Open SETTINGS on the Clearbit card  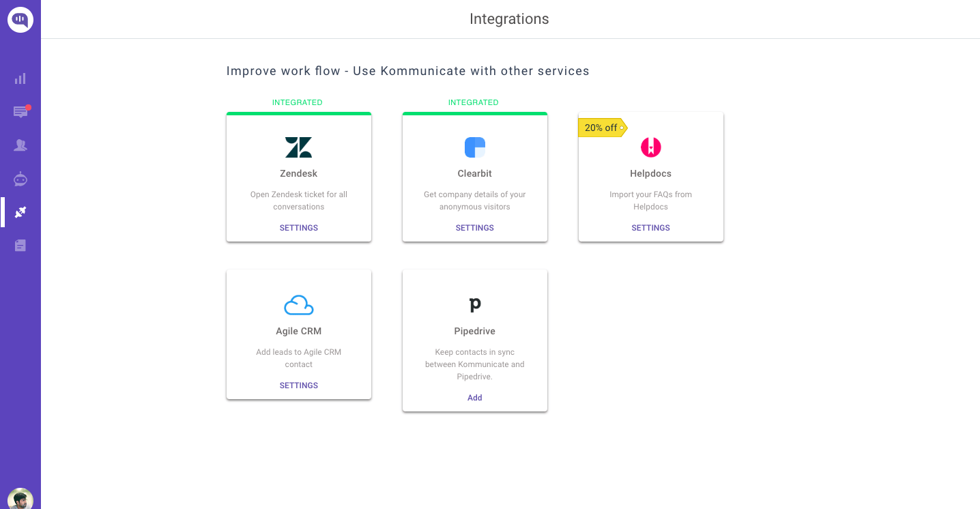(x=474, y=227)
